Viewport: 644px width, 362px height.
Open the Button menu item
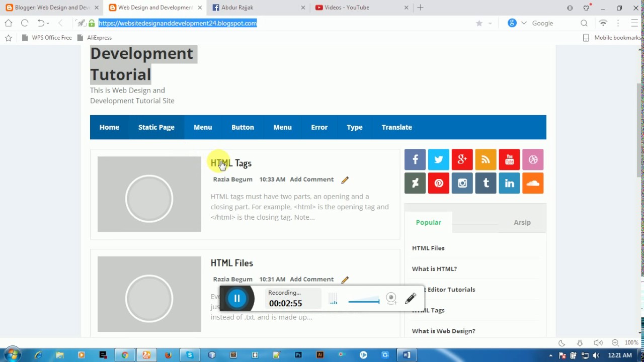coord(243,127)
